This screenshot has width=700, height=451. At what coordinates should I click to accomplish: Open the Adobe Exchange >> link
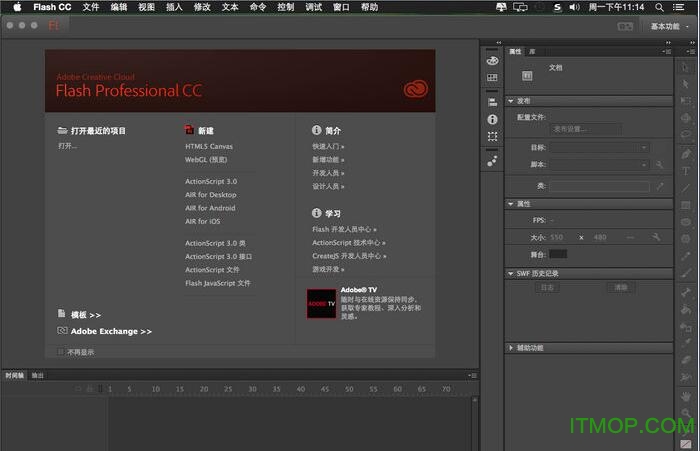(x=111, y=331)
